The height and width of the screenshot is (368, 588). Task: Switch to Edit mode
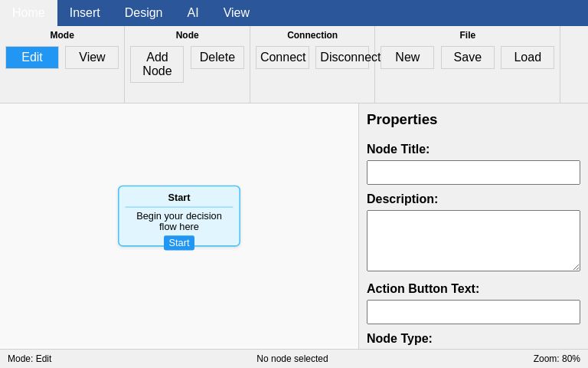(32, 58)
